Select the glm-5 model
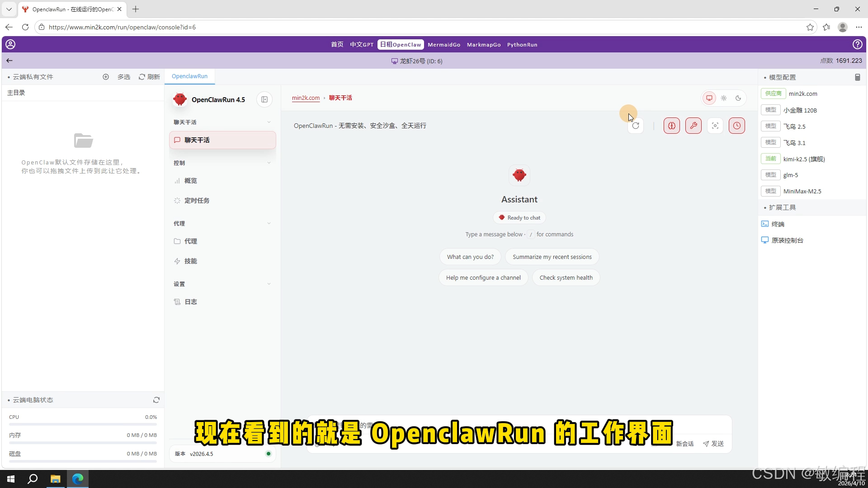 [x=790, y=175]
